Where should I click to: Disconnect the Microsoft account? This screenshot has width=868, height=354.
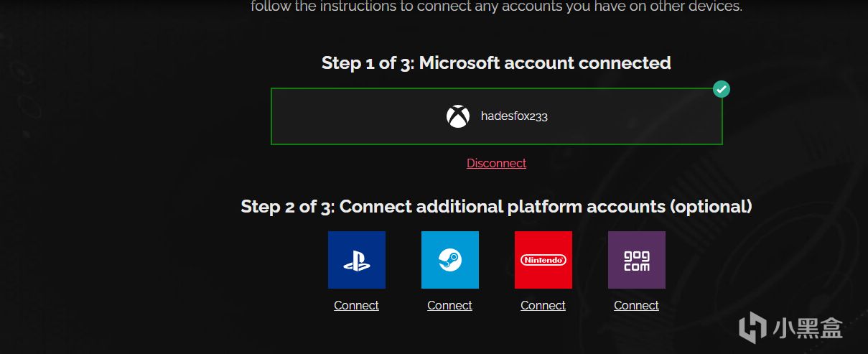[496, 163]
